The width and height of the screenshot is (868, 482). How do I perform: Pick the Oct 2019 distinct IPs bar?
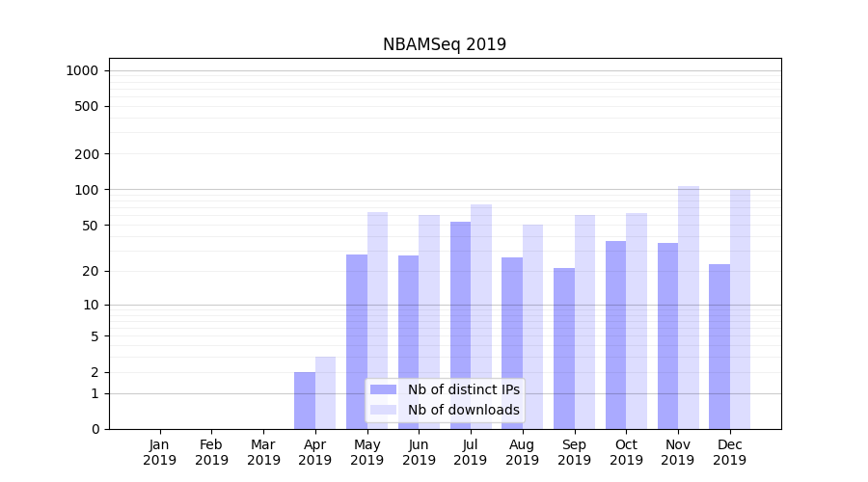point(616,335)
